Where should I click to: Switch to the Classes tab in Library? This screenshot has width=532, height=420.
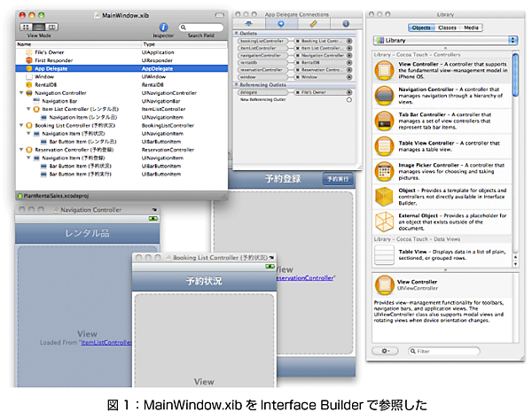(x=447, y=27)
